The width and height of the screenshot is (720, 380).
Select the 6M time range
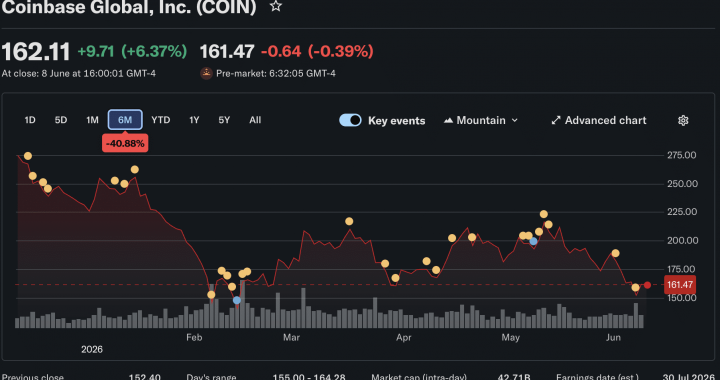coord(125,120)
